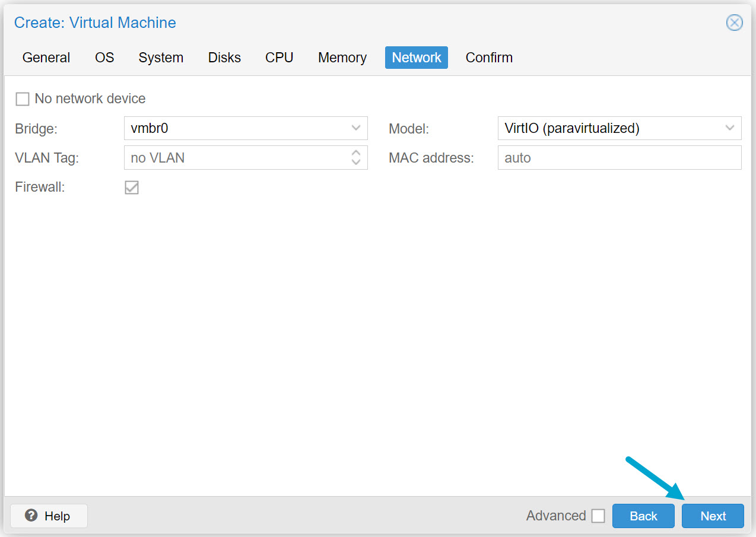
Task: Switch to the Memory tab
Action: click(x=342, y=57)
